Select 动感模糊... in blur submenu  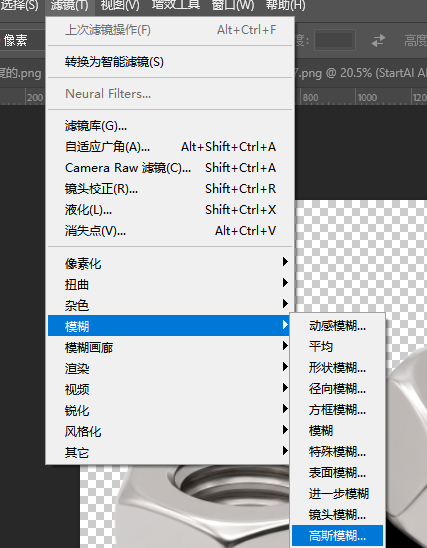338,326
